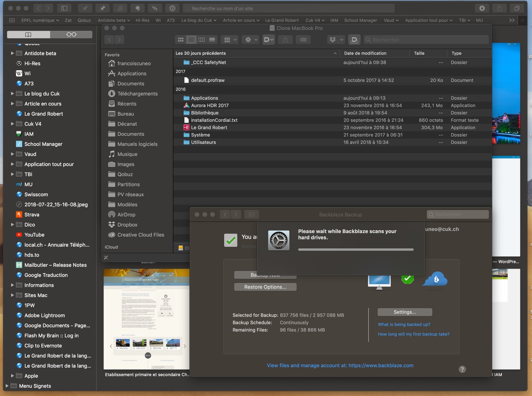Switch Finder to column view
Image resolution: width=532 pixels, height=396 pixels.
[x=202, y=40]
